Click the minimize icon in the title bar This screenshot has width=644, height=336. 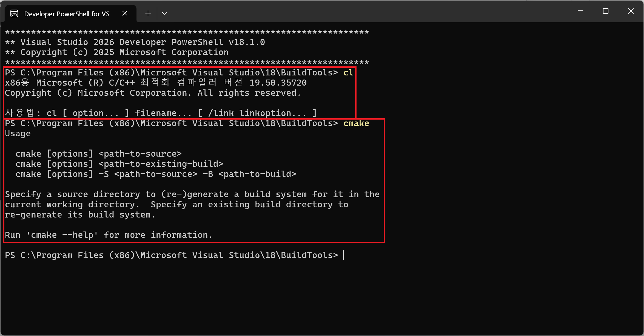coord(580,11)
